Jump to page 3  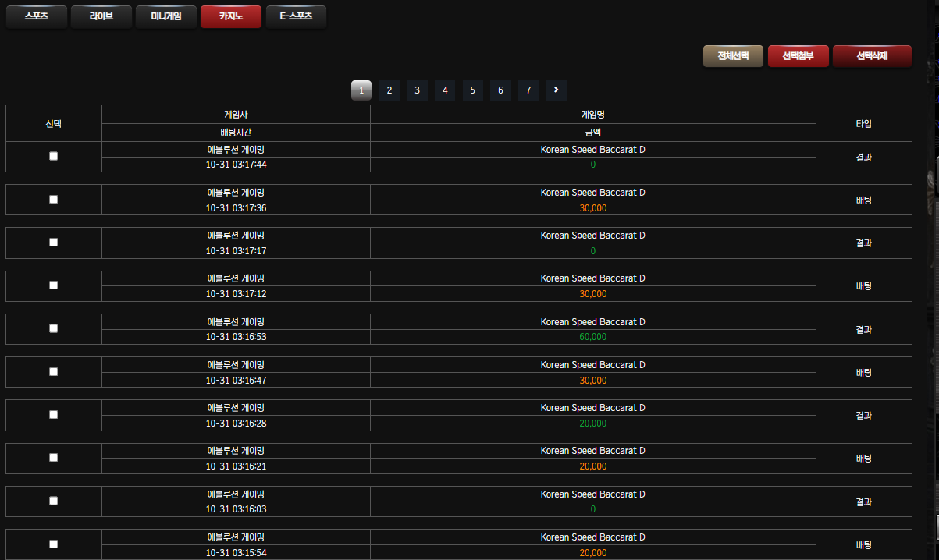click(x=417, y=90)
